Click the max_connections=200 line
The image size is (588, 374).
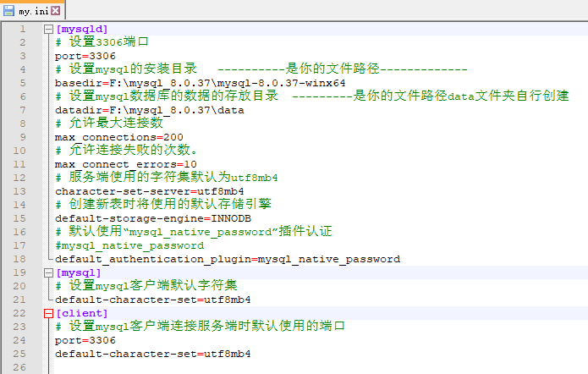(119, 137)
